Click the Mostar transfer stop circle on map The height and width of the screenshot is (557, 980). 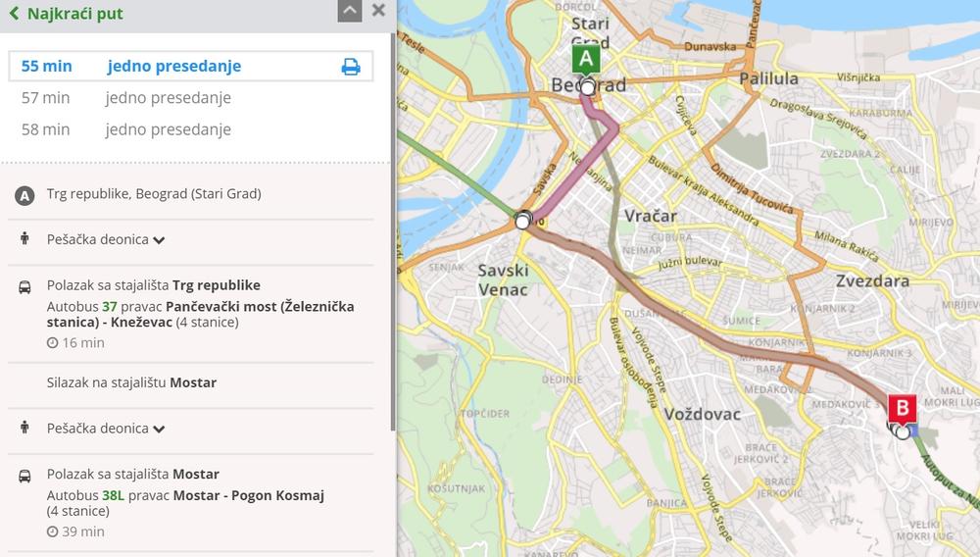(522, 220)
